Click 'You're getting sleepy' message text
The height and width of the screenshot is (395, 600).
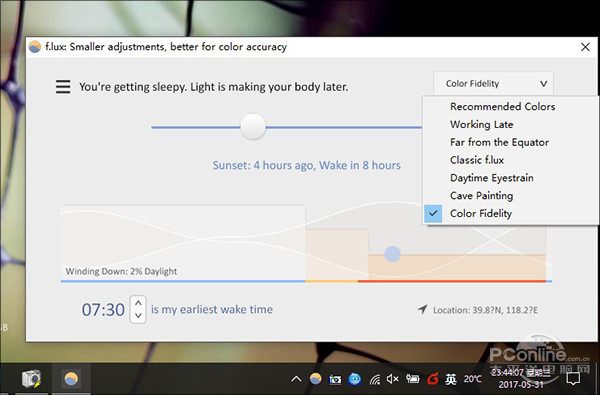point(214,87)
